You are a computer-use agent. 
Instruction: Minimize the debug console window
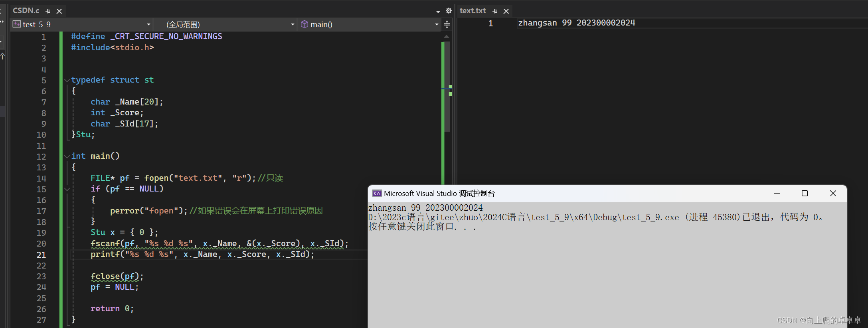777,194
